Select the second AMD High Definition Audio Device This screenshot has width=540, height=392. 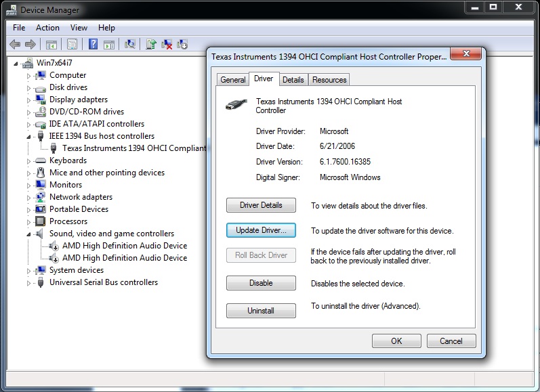(125, 258)
